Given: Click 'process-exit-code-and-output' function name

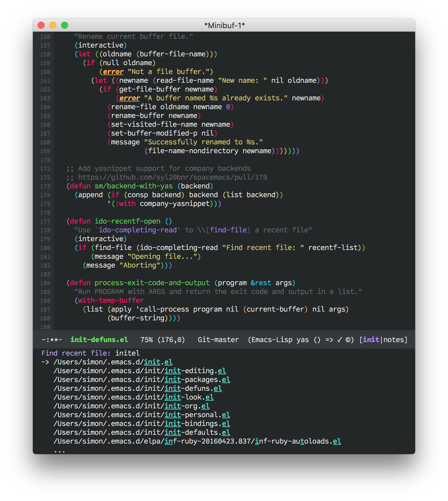Looking at the screenshot, I should (152, 283).
